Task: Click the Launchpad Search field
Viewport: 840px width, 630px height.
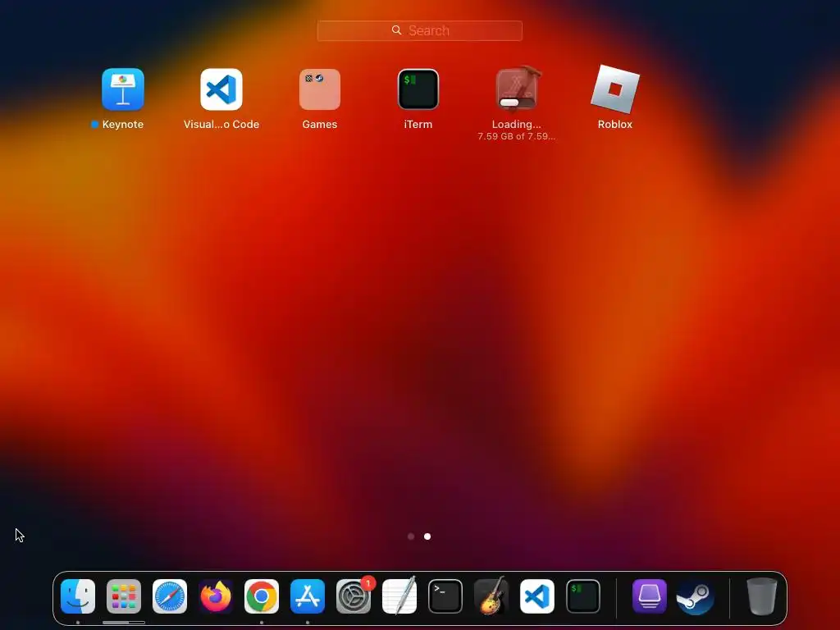Action: (x=420, y=30)
